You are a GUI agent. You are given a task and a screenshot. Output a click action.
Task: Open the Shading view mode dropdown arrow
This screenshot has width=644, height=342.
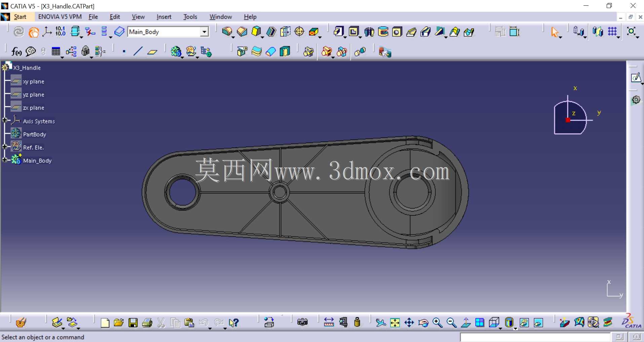pos(515,328)
